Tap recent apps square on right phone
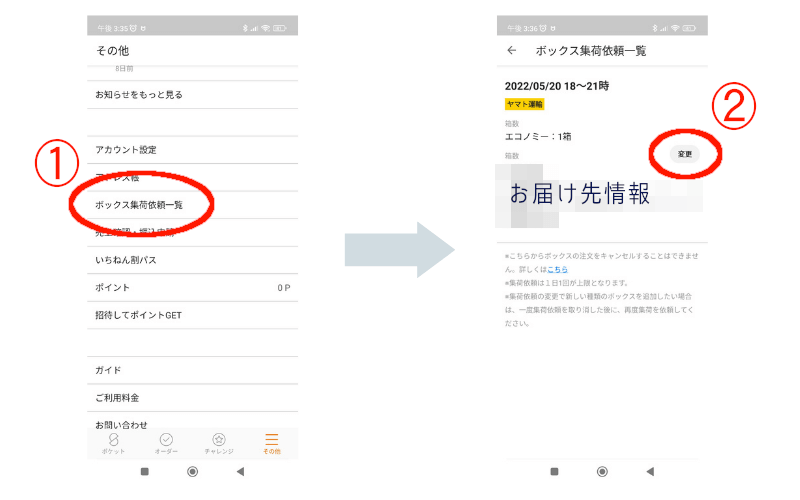 (x=554, y=471)
